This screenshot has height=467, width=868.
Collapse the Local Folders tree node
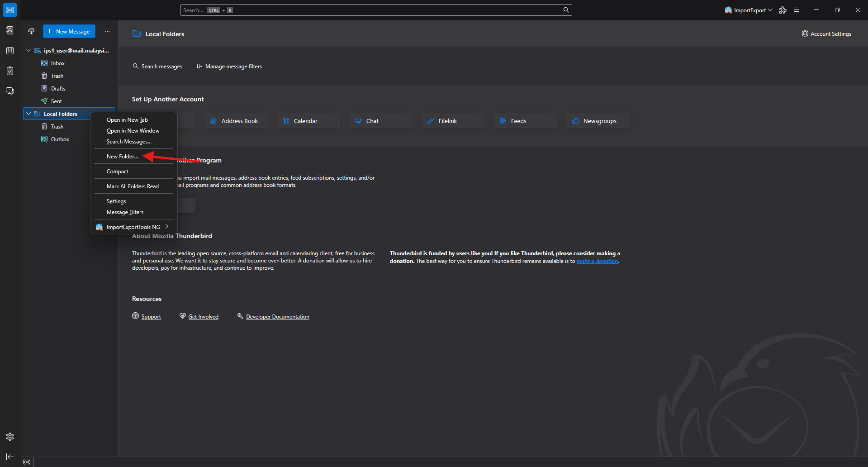[x=28, y=114]
